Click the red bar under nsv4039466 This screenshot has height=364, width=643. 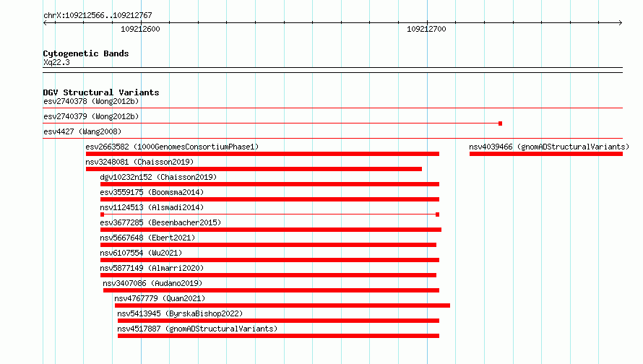(546, 154)
